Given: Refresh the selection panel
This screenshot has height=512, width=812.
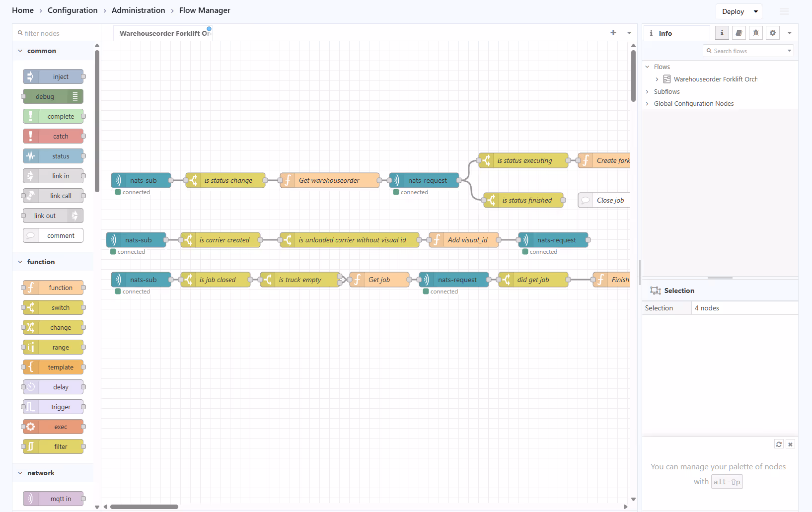Looking at the screenshot, I should click(779, 443).
